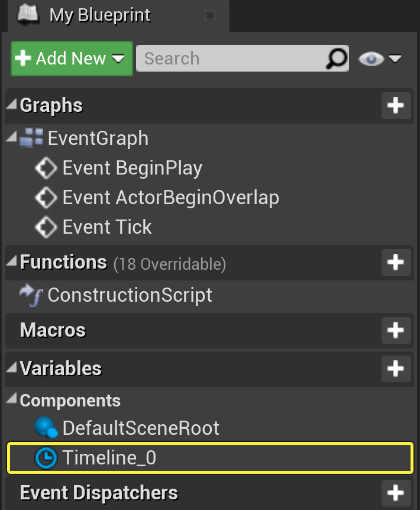Screen dimensions: 420x510
Task: Collapse the Graphs section
Action: (12, 106)
